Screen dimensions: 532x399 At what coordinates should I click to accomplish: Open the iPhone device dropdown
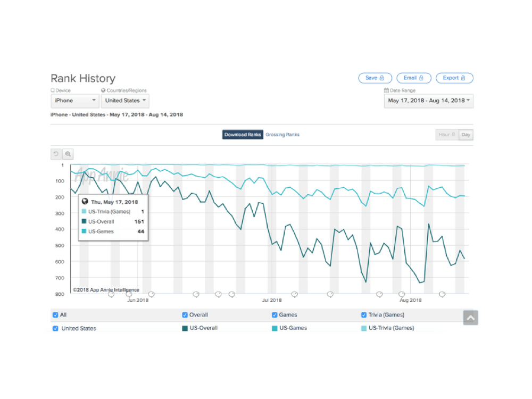pos(74,101)
